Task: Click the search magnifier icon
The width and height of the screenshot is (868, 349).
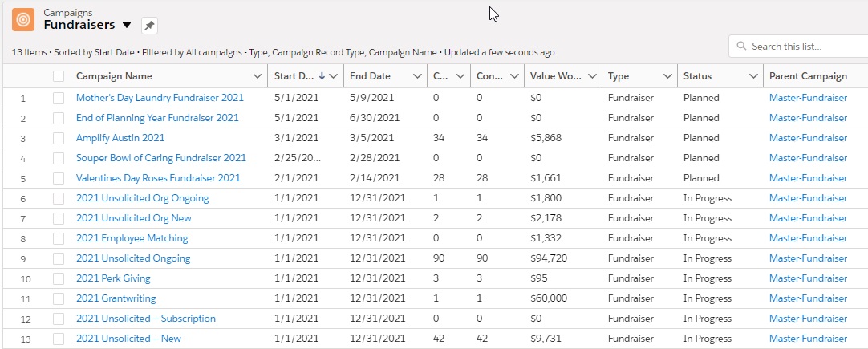Action: (742, 47)
